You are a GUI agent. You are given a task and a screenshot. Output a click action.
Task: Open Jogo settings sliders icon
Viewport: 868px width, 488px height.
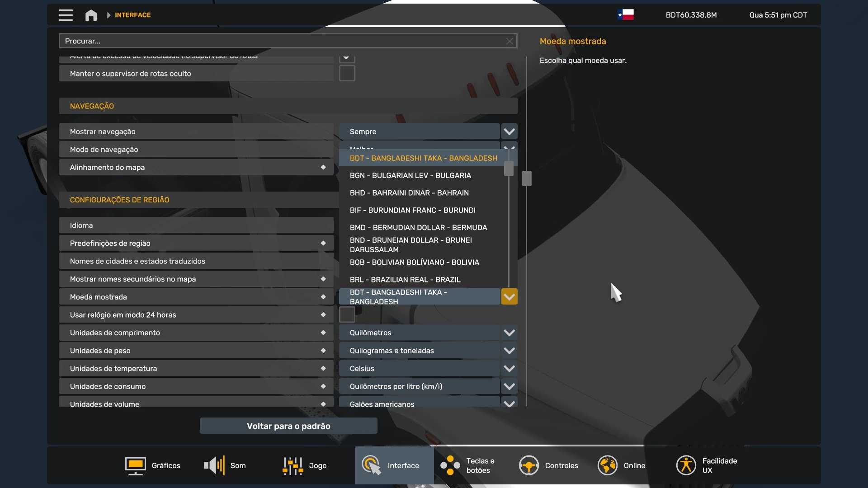tap(292, 465)
